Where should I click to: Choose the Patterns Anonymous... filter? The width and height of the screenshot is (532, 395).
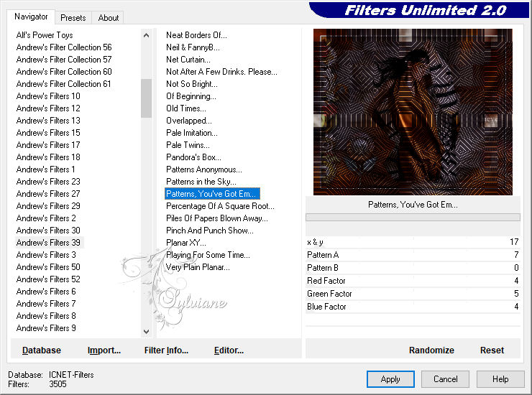tap(204, 169)
